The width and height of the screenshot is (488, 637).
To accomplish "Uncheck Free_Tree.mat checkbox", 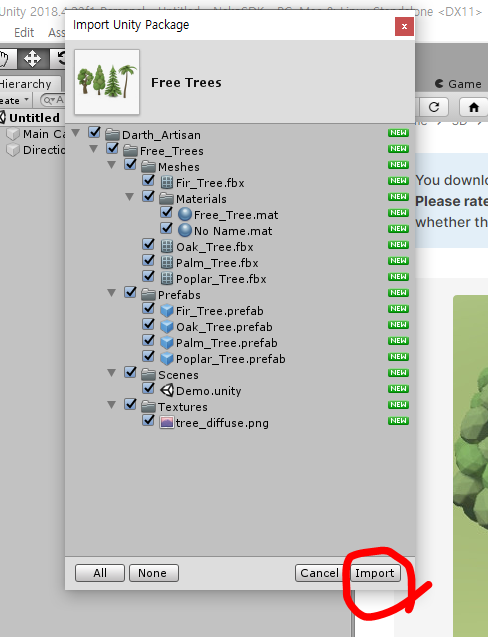I will [x=166, y=212].
